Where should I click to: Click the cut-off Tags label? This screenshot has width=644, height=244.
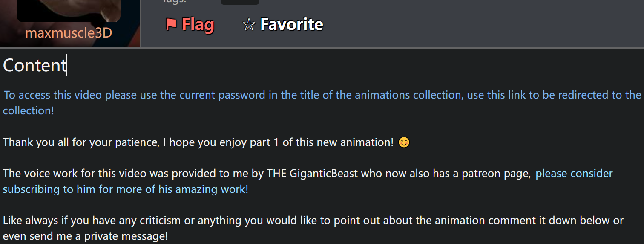tap(175, 1)
